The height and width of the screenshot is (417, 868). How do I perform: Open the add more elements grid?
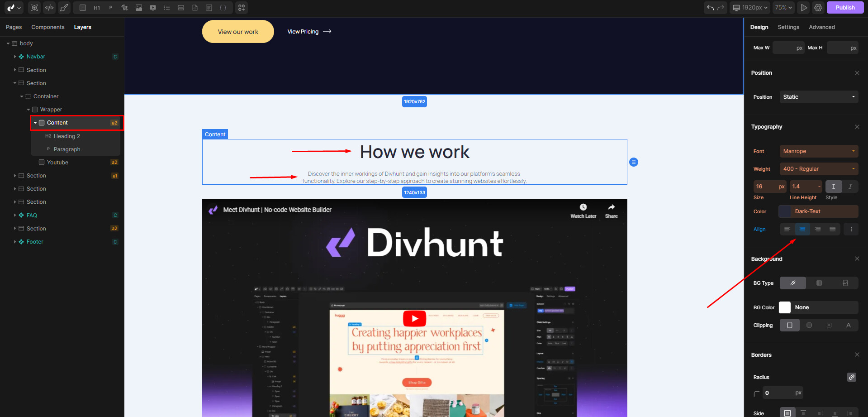(x=242, y=8)
